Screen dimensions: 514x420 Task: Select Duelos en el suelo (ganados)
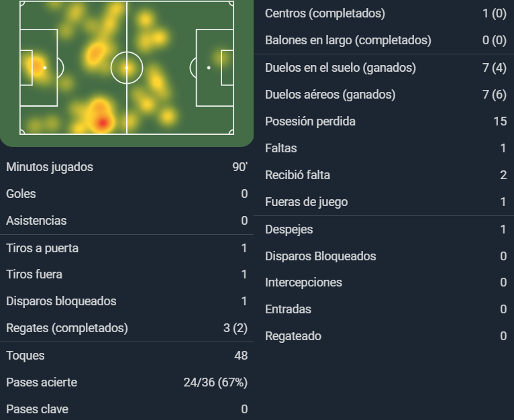click(384, 68)
